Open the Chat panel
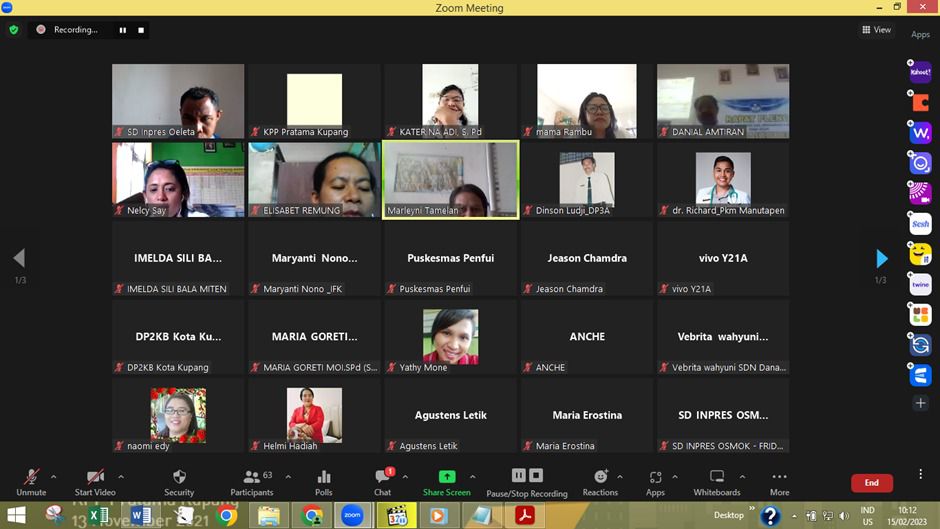 tap(382, 482)
